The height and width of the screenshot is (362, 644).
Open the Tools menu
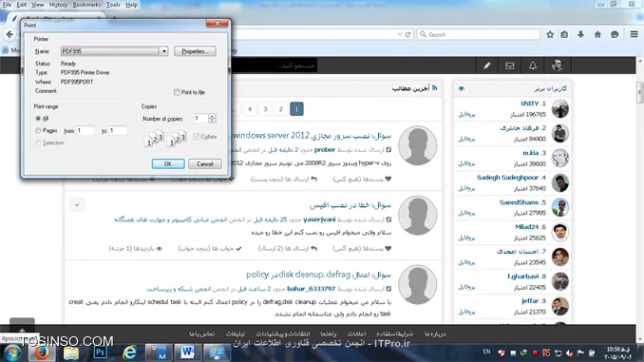113,5
